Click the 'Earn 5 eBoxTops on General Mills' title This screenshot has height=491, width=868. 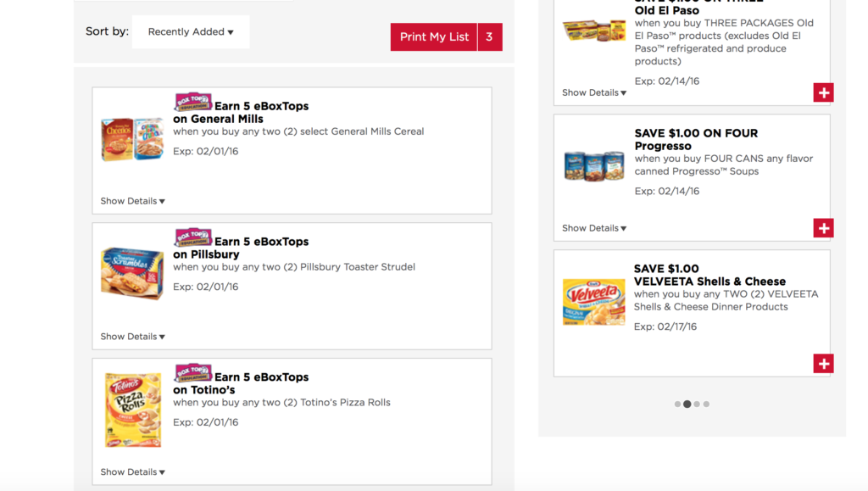tap(241, 113)
